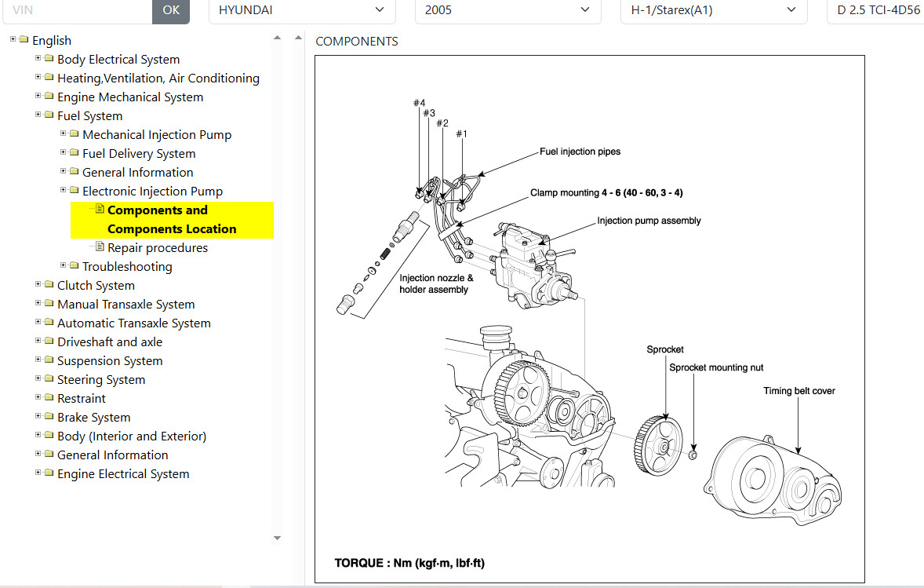Select Suspension System in the tree
The width and height of the screenshot is (924, 588).
click(110, 360)
